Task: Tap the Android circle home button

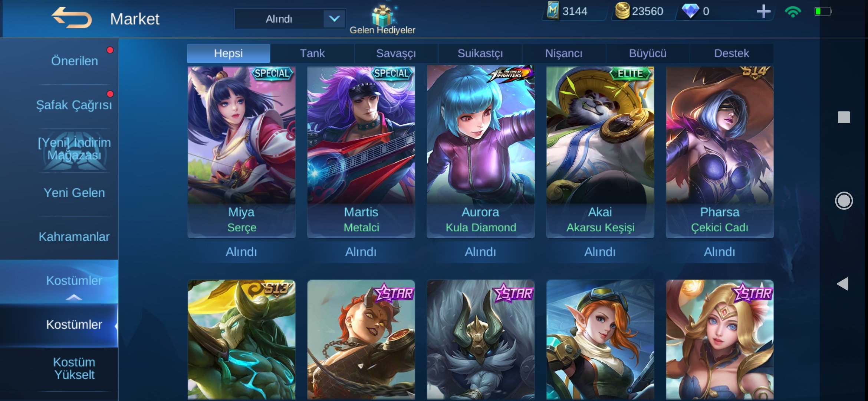Action: pos(844,201)
